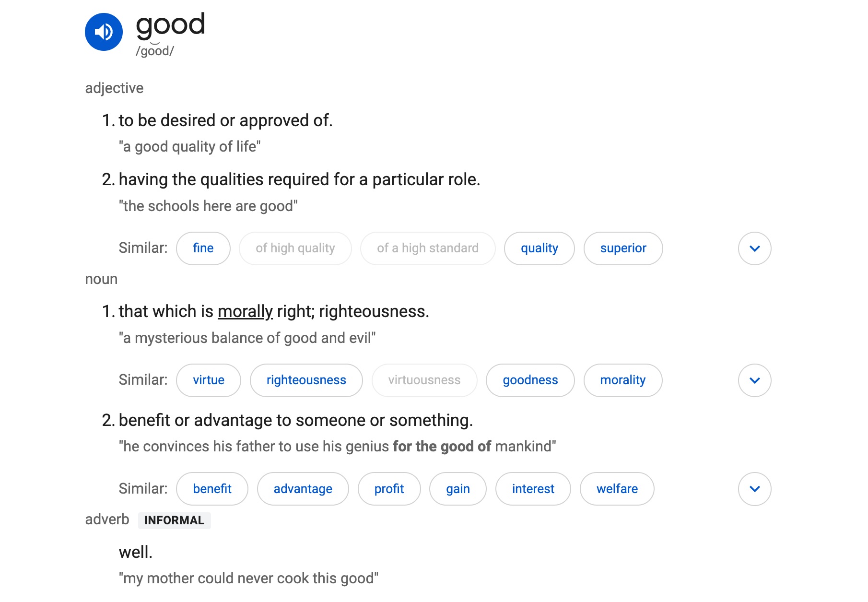
Task: Choose the 'virtue' synonym chip
Action: 208,380
